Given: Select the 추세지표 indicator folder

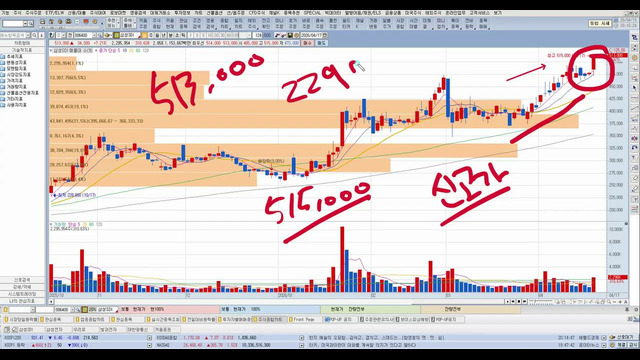Looking at the screenshot, I should point(11,57).
